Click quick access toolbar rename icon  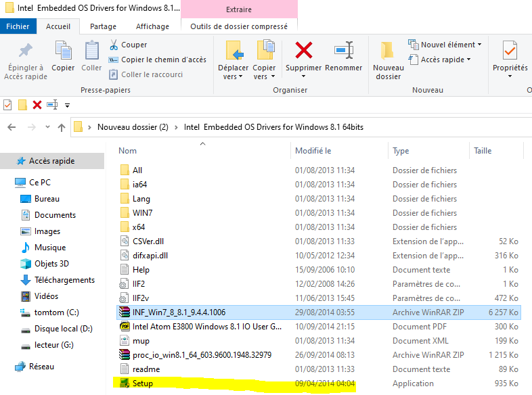click(x=52, y=105)
